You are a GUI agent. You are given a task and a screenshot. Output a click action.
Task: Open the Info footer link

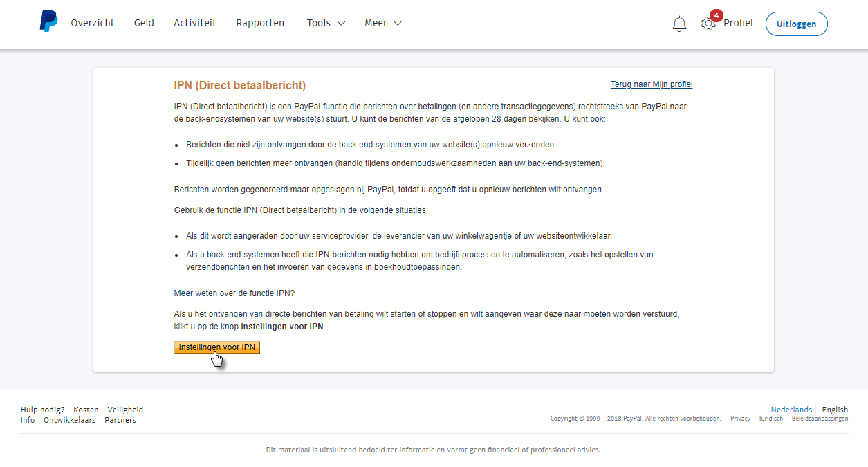(x=28, y=420)
